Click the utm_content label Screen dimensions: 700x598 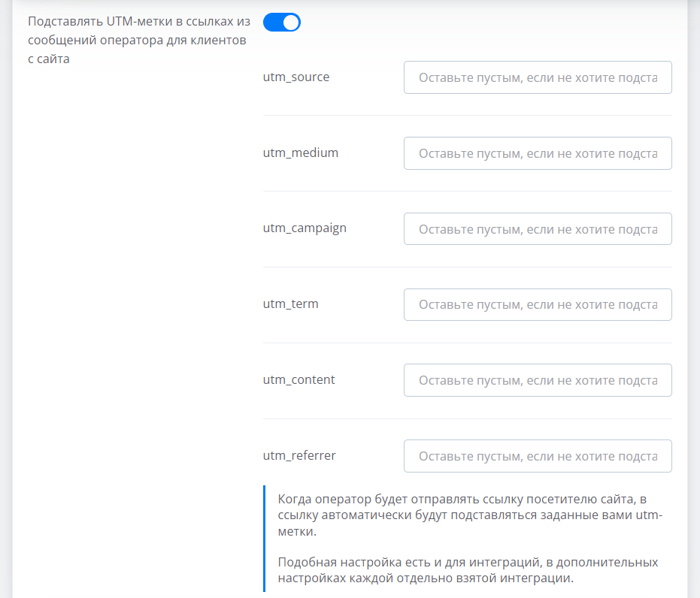point(299,380)
